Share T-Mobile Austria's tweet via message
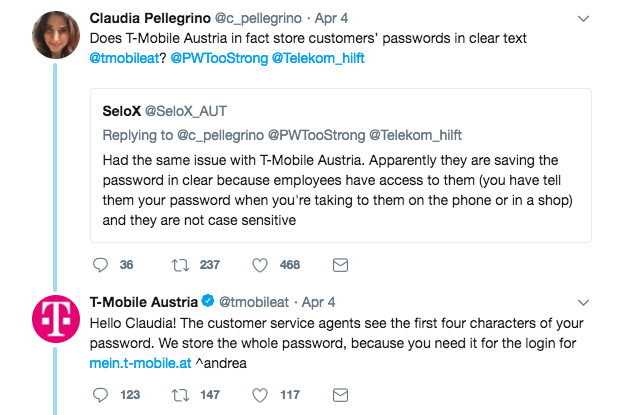This screenshot has height=415, width=621. pyautogui.click(x=339, y=395)
